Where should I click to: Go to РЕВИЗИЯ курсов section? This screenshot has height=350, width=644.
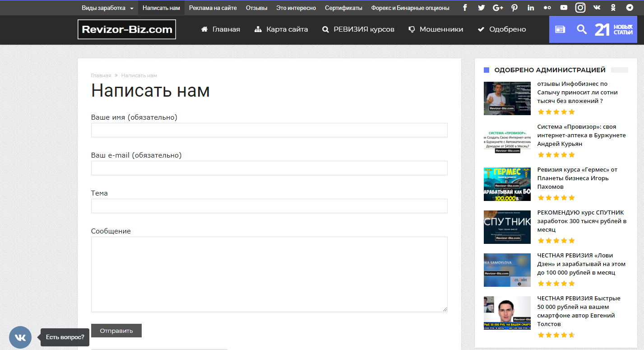pyautogui.click(x=358, y=29)
